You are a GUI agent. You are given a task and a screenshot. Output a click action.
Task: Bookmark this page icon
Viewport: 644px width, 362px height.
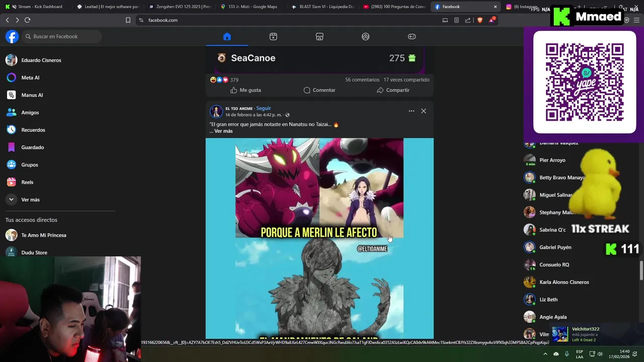tap(128, 20)
